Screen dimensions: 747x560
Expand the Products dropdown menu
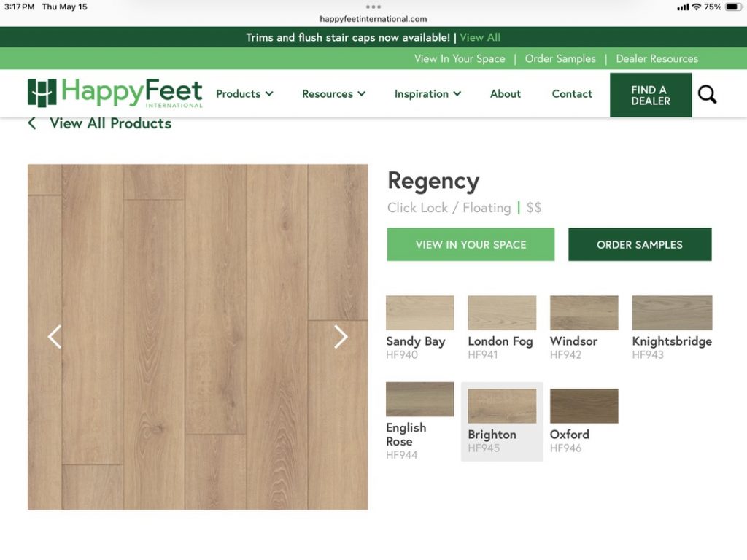pos(244,94)
